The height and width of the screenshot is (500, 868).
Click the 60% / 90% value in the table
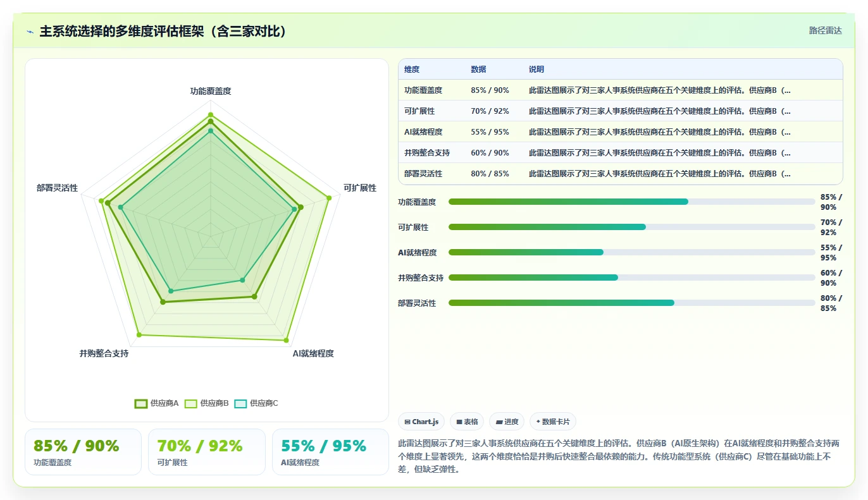click(x=490, y=153)
